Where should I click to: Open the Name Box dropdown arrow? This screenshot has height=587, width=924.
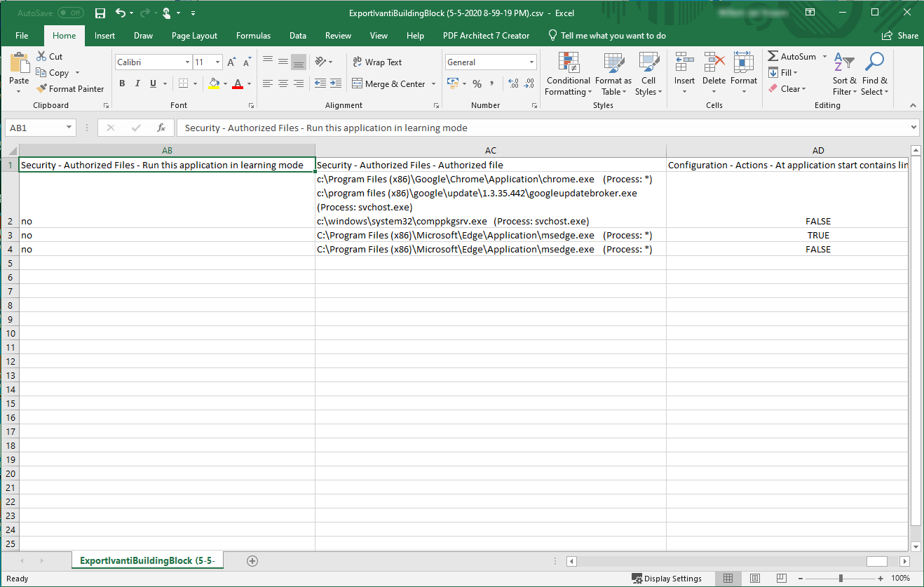point(69,128)
